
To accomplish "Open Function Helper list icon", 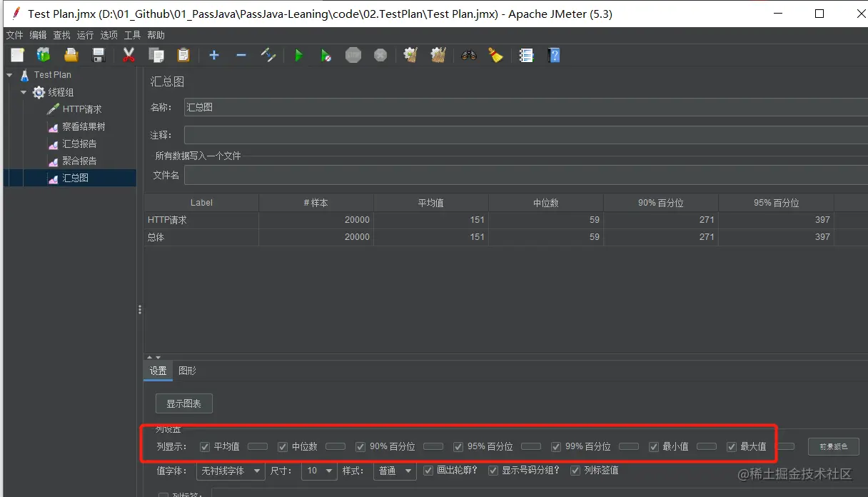I will pos(527,55).
